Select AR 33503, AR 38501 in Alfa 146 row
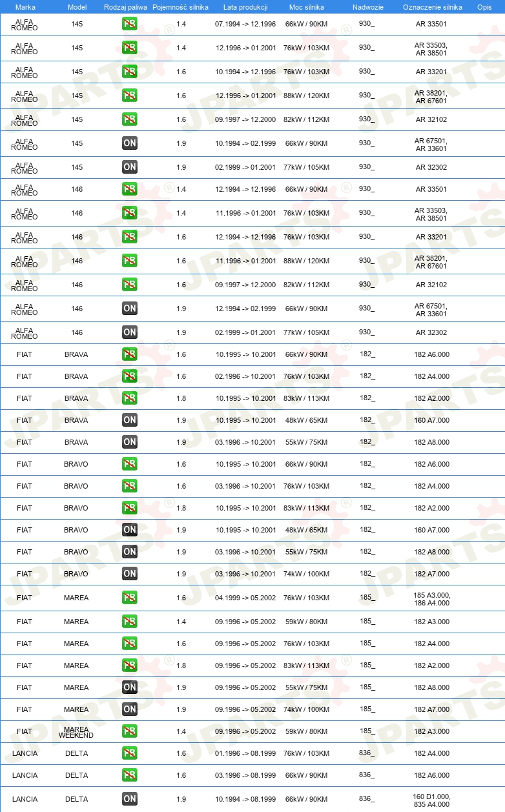The image size is (505, 812). (431, 213)
